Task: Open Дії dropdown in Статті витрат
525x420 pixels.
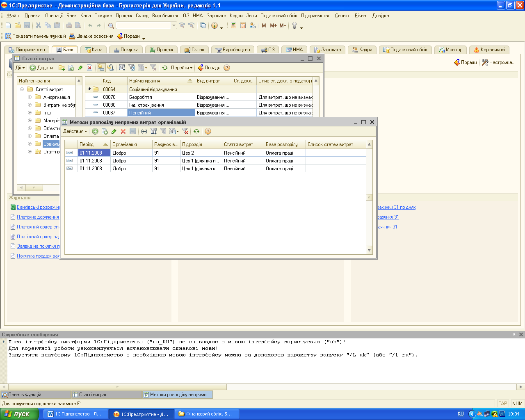Action: [20, 68]
